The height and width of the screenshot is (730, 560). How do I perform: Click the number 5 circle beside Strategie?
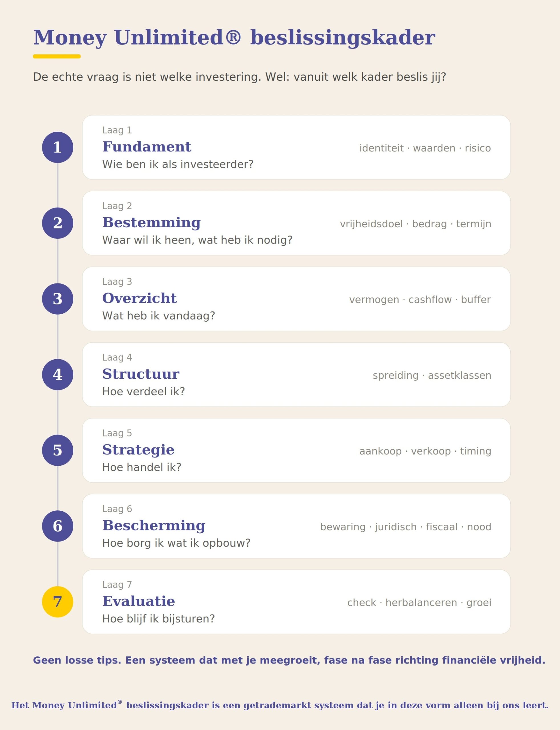(58, 450)
